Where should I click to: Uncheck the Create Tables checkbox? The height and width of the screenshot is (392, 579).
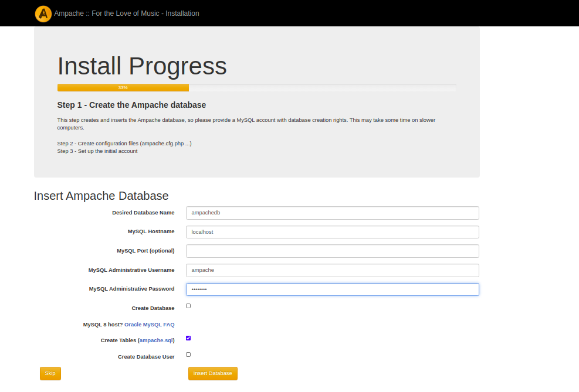(188, 338)
